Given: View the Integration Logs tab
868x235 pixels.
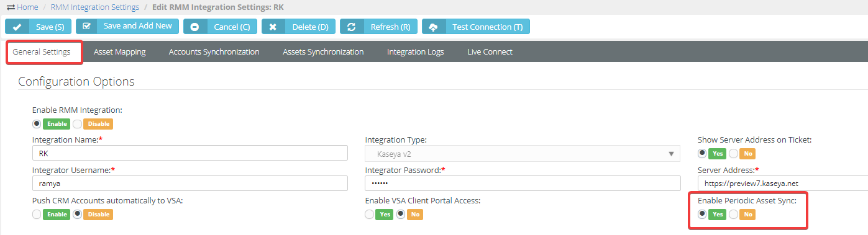Looking at the screenshot, I should 416,52.
